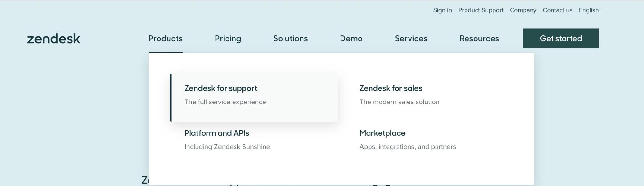Click the "Apps, integrations, and partners" text

point(408,147)
